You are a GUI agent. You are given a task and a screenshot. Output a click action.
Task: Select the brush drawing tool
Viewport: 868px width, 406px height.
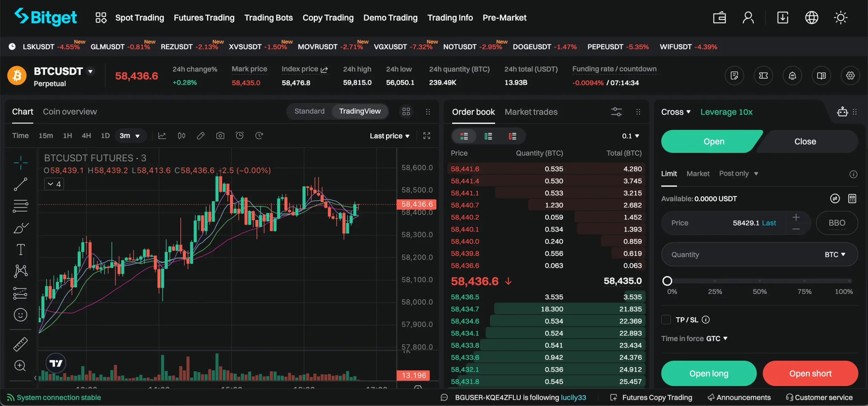(21, 228)
